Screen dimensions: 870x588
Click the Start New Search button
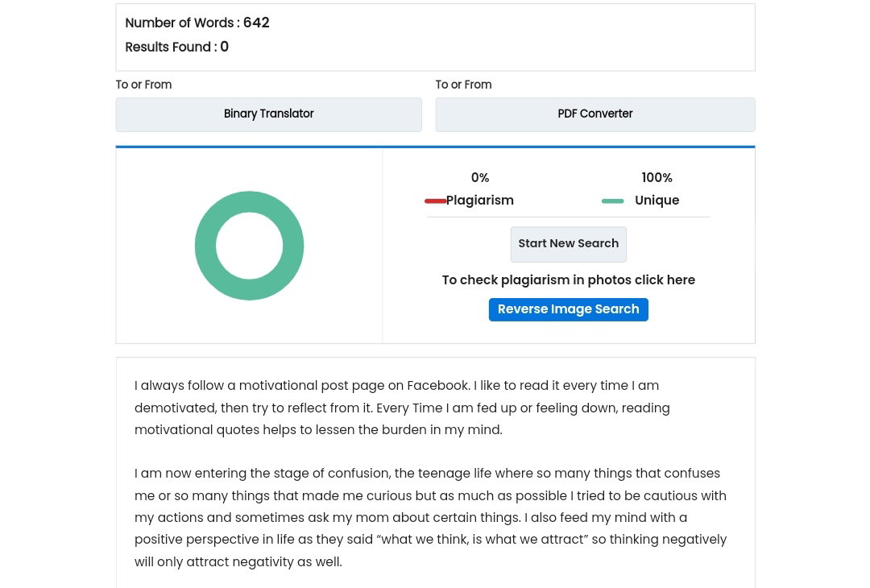(568, 244)
